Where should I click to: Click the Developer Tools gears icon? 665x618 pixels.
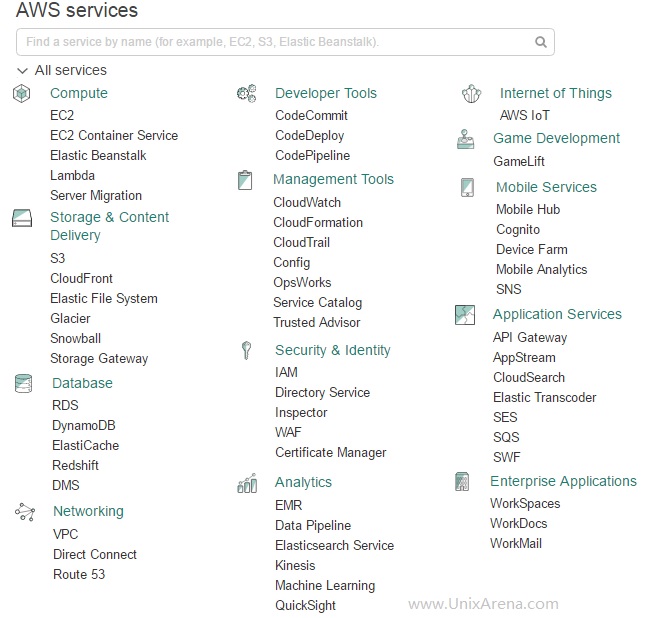point(247,93)
